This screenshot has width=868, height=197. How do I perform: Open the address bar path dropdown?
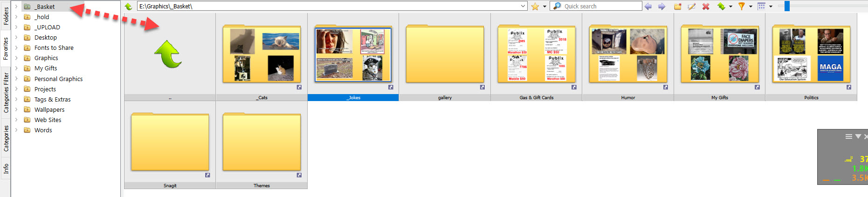coord(523,6)
